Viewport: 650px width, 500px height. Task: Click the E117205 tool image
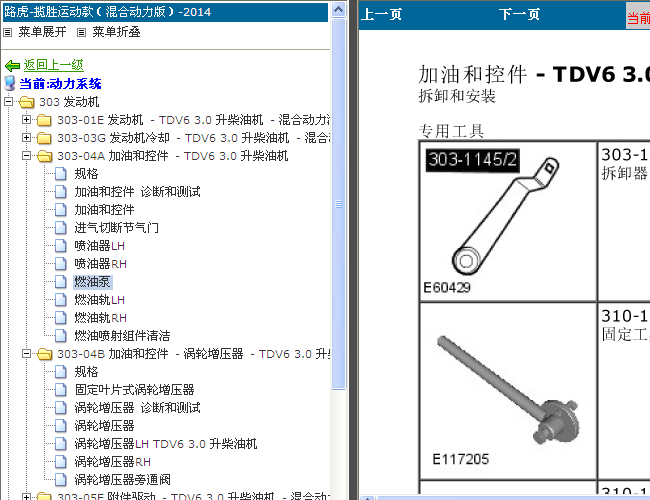pos(509,391)
